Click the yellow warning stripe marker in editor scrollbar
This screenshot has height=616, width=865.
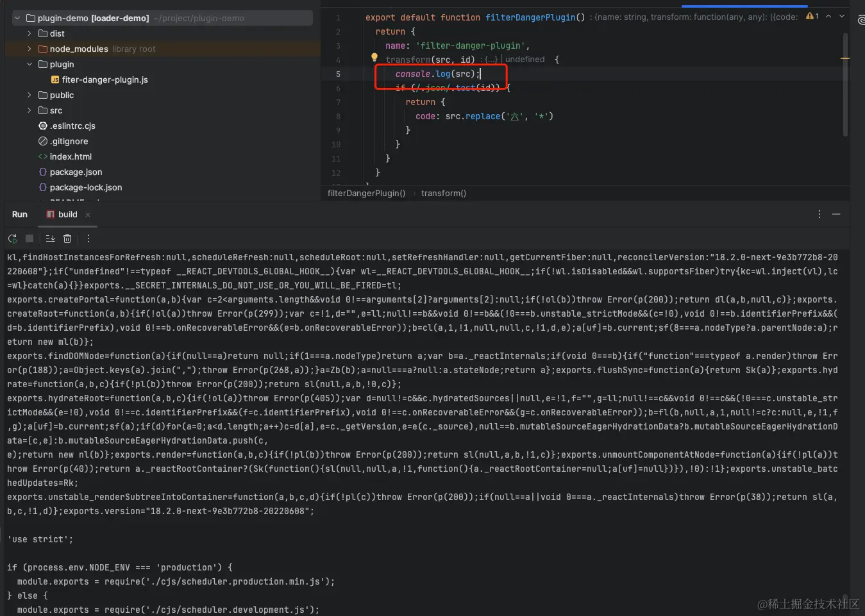click(x=845, y=58)
